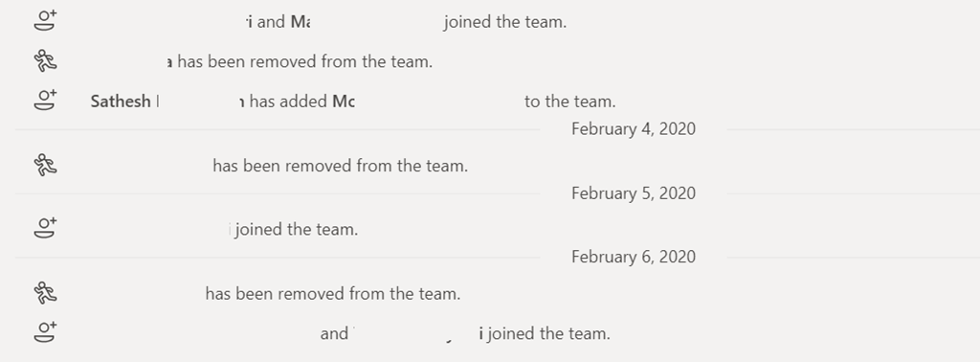Click the add-member icon in the last joined row
This screenshot has height=362, width=980.
click(x=45, y=332)
